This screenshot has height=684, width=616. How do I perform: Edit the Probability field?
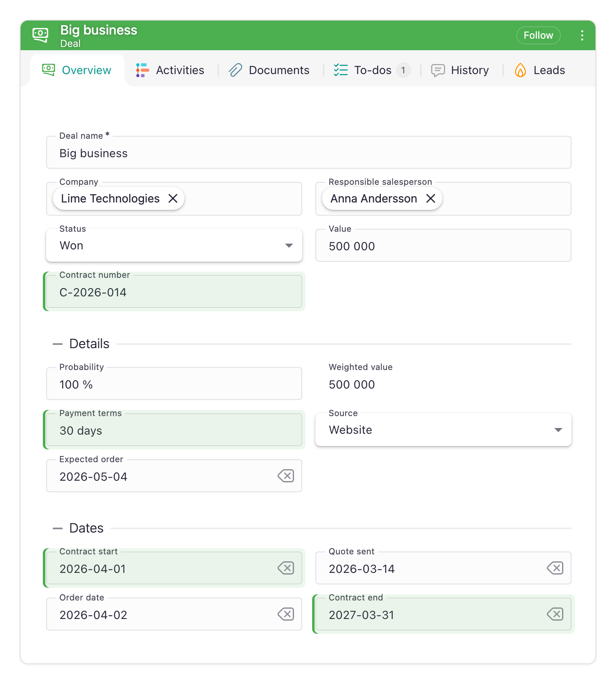174,384
